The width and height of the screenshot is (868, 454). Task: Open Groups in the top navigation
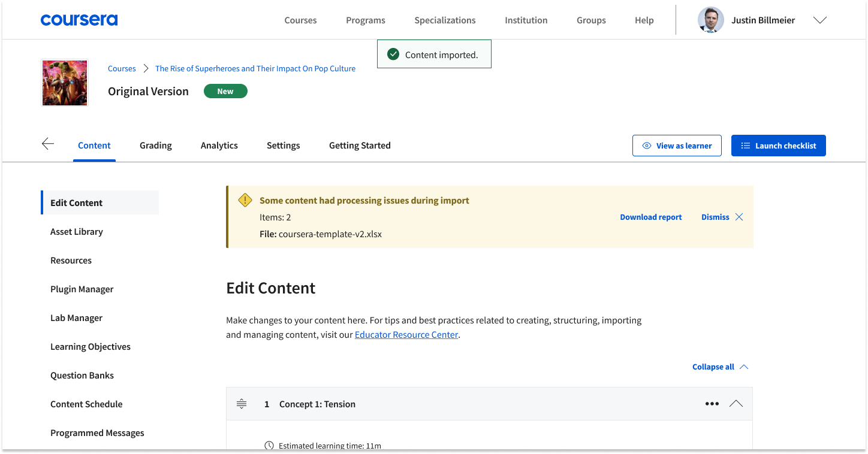click(591, 20)
